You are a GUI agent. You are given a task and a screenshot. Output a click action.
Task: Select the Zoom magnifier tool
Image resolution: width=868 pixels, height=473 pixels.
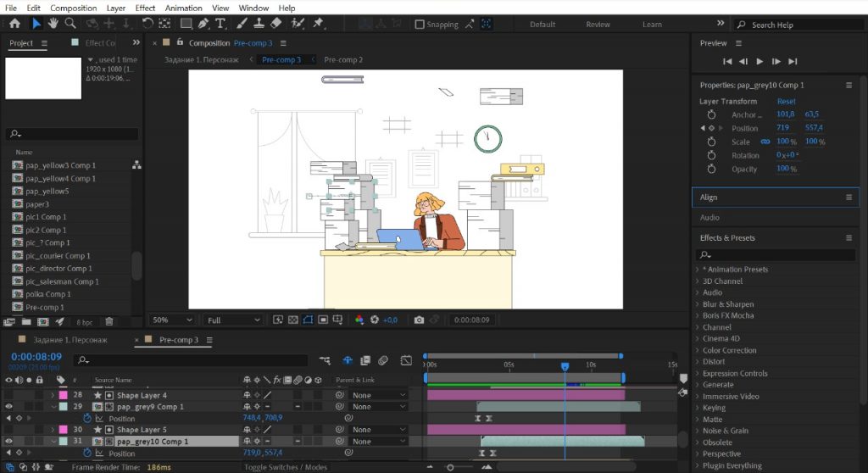70,24
